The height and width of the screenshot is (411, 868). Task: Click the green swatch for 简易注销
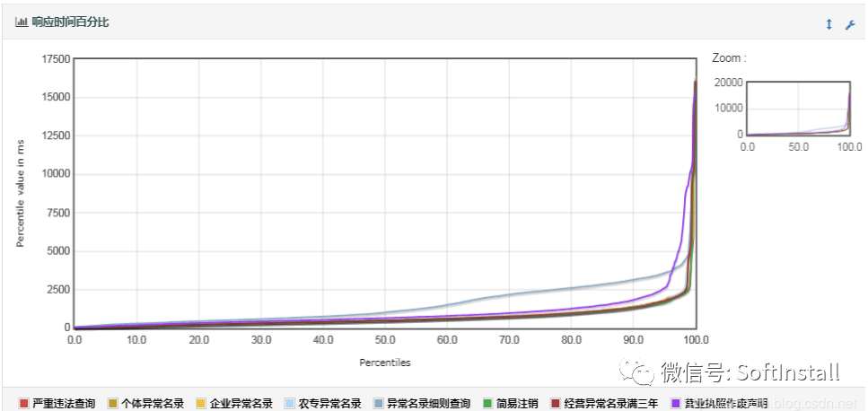click(x=487, y=403)
